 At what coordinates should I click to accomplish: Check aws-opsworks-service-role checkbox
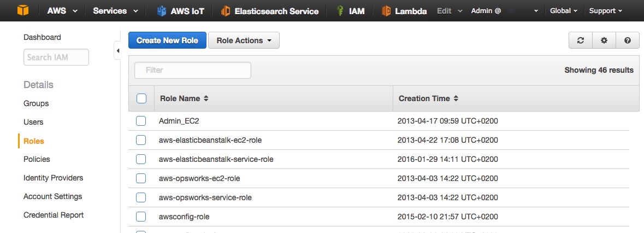pos(141,197)
